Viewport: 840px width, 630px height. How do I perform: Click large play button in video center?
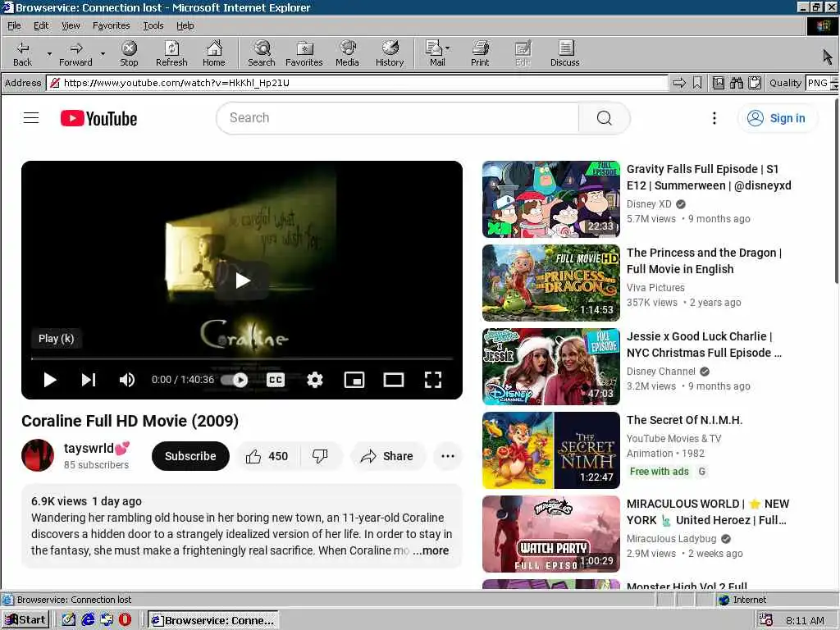(242, 281)
